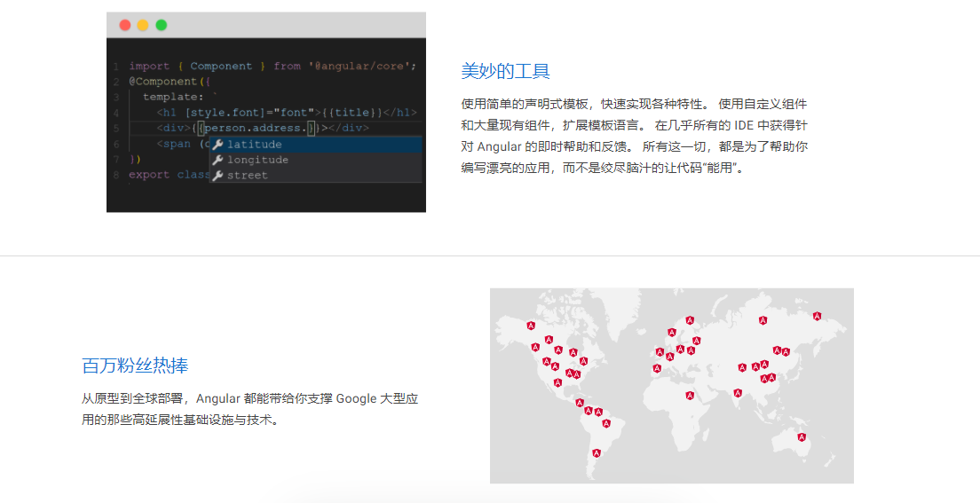This screenshot has width=980, height=503.
Task: Click the h1 [style.font] code line
Action: (287, 113)
